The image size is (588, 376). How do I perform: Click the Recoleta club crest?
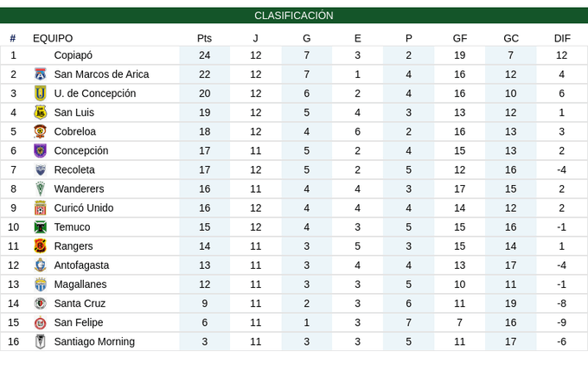40,169
